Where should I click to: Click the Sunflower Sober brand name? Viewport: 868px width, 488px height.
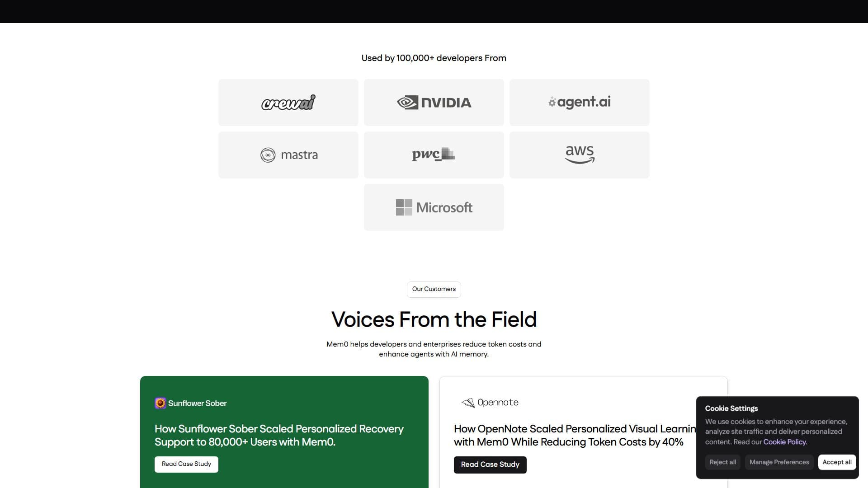198,403
